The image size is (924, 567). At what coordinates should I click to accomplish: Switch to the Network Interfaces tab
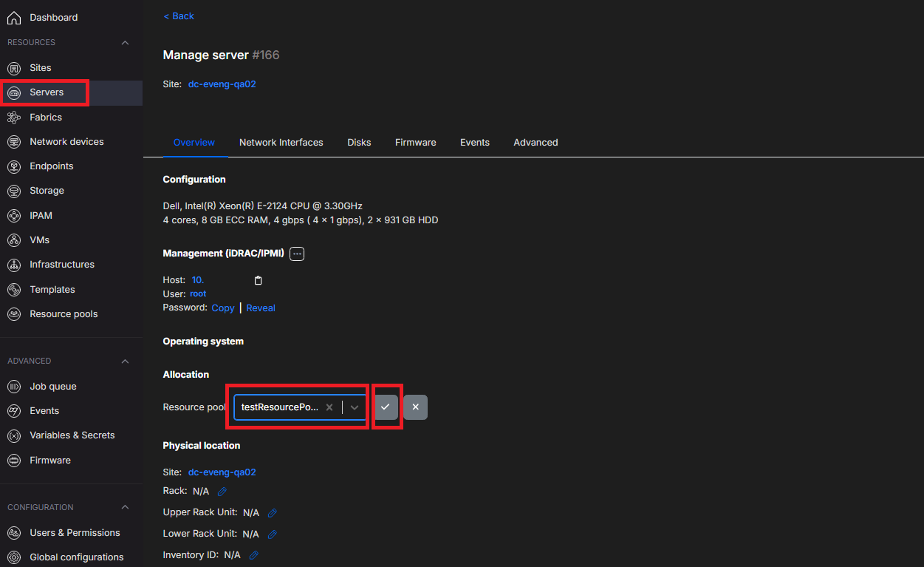(281, 143)
